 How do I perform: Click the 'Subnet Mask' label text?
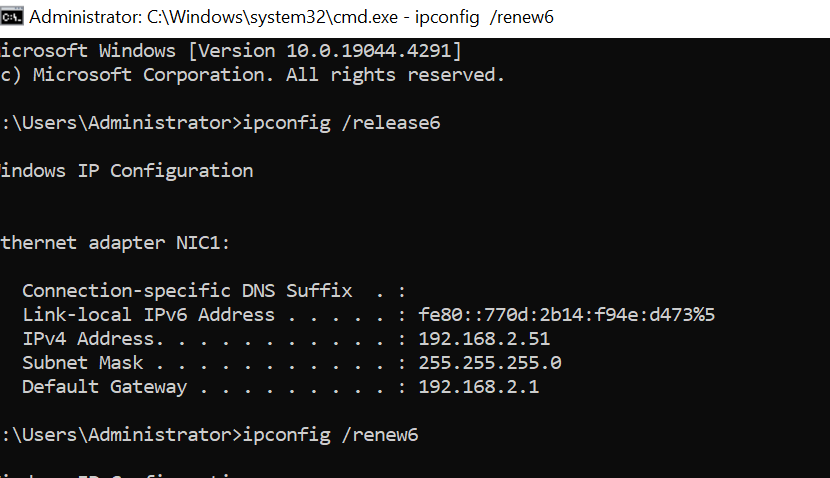pyautogui.click(x=83, y=363)
